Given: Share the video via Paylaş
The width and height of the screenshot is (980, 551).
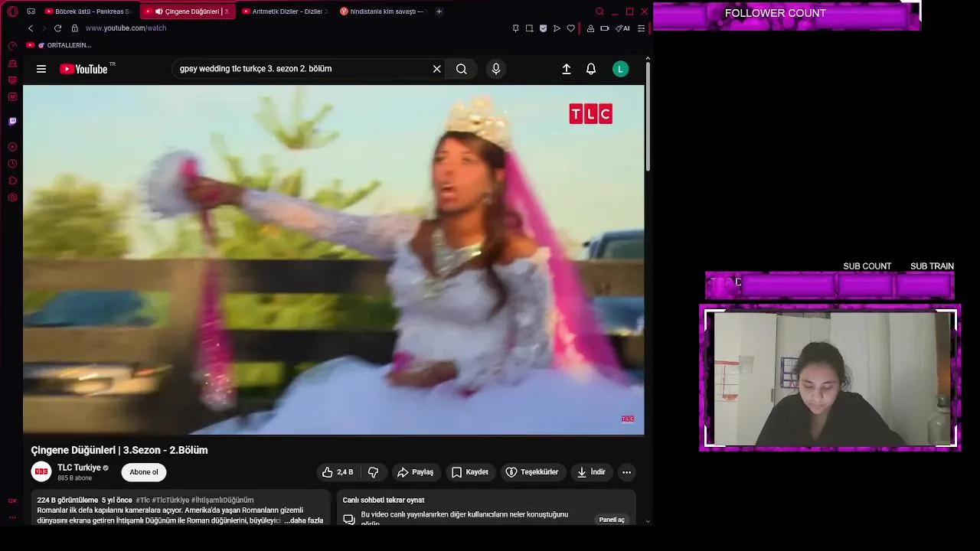Looking at the screenshot, I should click(416, 472).
